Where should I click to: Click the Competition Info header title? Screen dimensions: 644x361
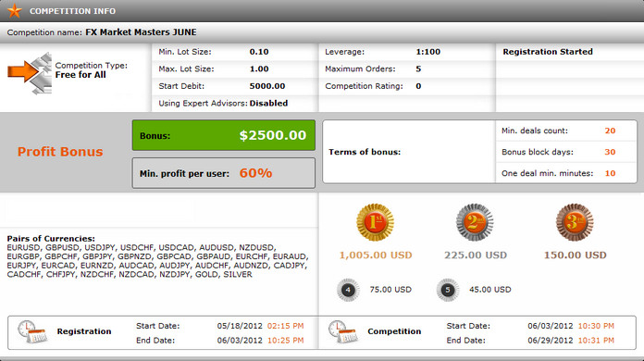72,11
